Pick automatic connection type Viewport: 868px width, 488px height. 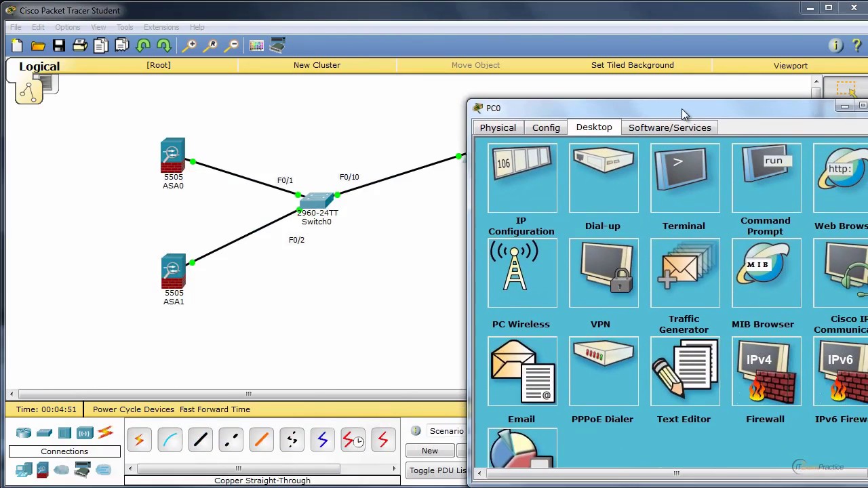139,440
